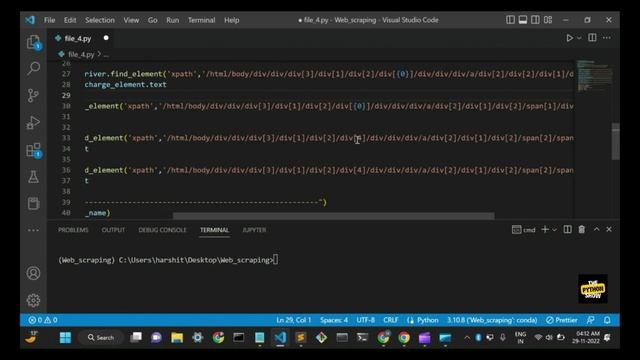Kill terminal with trash icon
Screen dimensions: 640x360
pyautogui.click(x=582, y=230)
